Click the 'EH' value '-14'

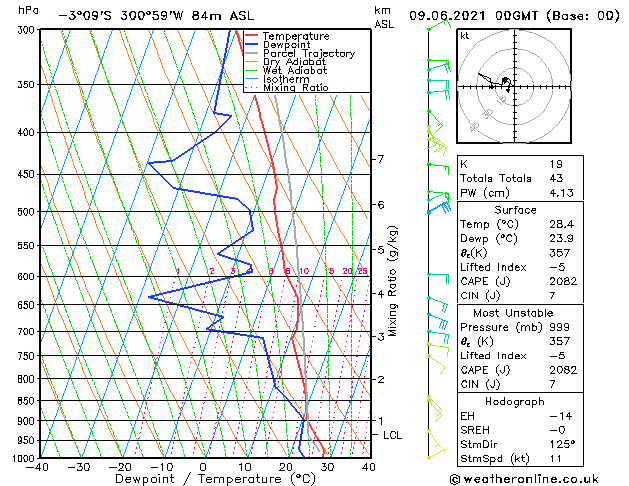tap(561, 416)
